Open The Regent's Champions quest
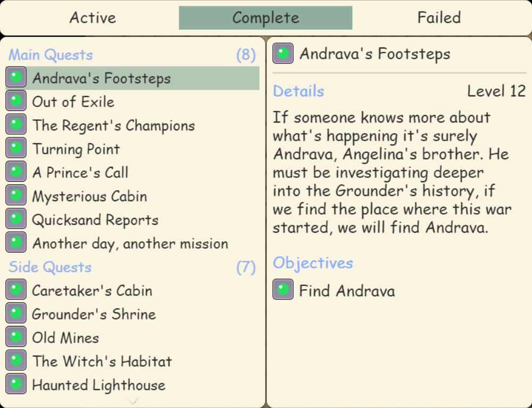Screen dimensions: 532x408 point(113,125)
